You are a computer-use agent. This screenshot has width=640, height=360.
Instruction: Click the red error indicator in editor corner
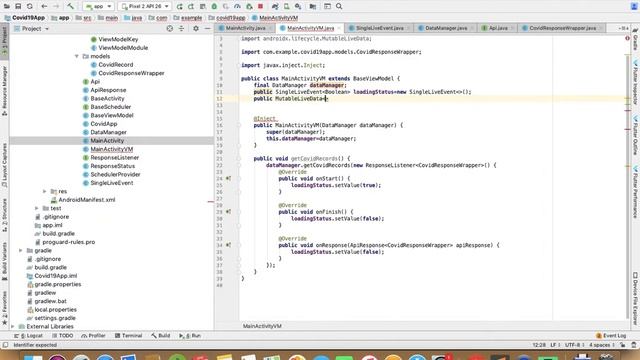point(627,38)
